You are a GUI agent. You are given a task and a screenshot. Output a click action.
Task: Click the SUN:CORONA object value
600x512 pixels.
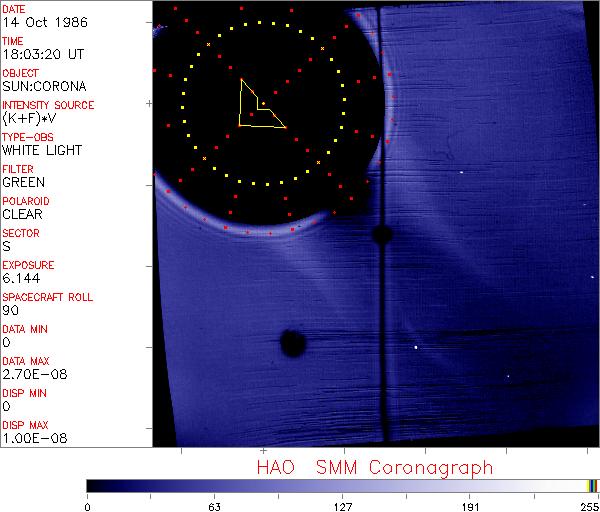click(x=43, y=86)
